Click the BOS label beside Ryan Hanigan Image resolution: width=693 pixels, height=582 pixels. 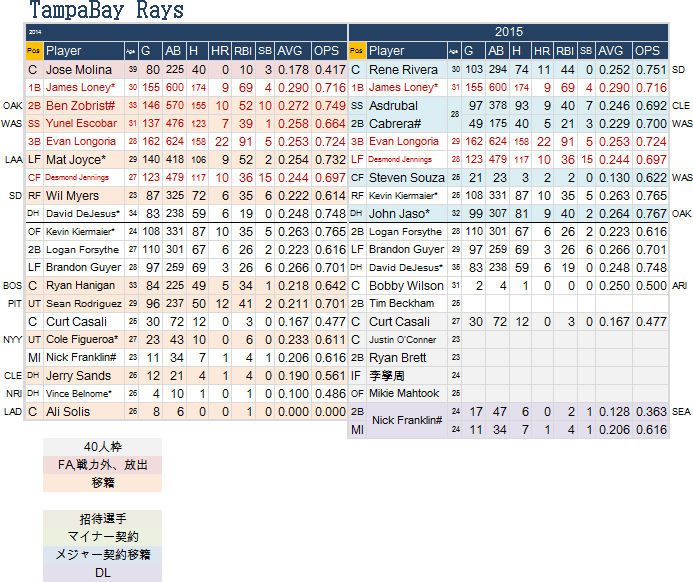(12, 285)
